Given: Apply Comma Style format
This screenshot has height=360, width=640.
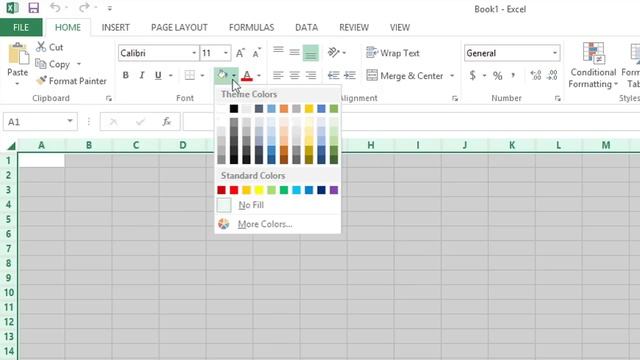Looking at the screenshot, I should [x=513, y=75].
